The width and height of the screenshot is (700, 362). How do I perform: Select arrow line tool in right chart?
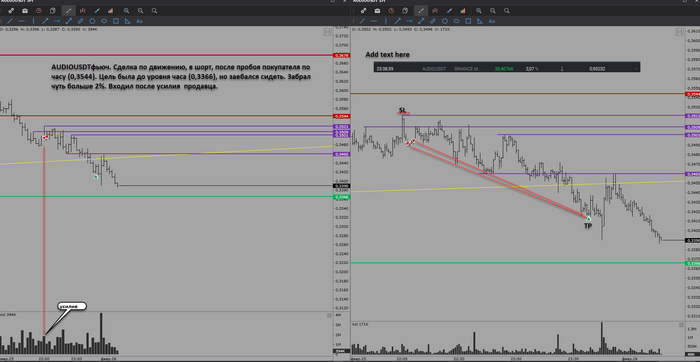click(x=398, y=21)
